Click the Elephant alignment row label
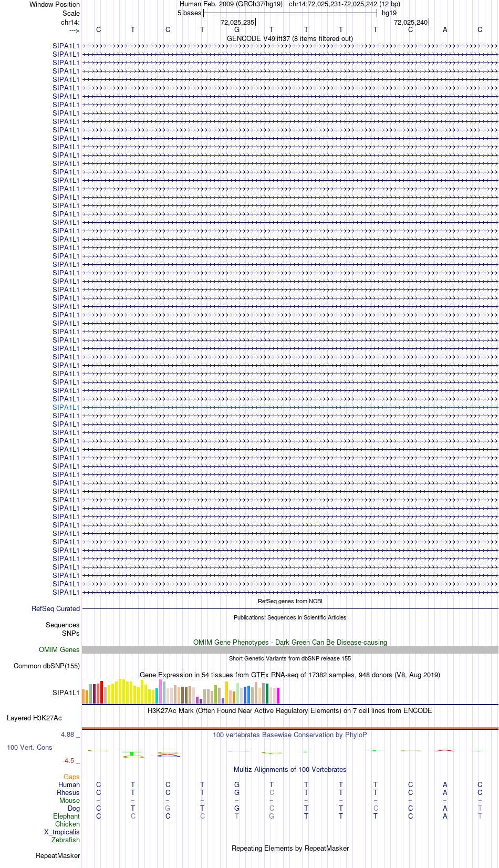499x868 pixels. pyautogui.click(x=66, y=817)
